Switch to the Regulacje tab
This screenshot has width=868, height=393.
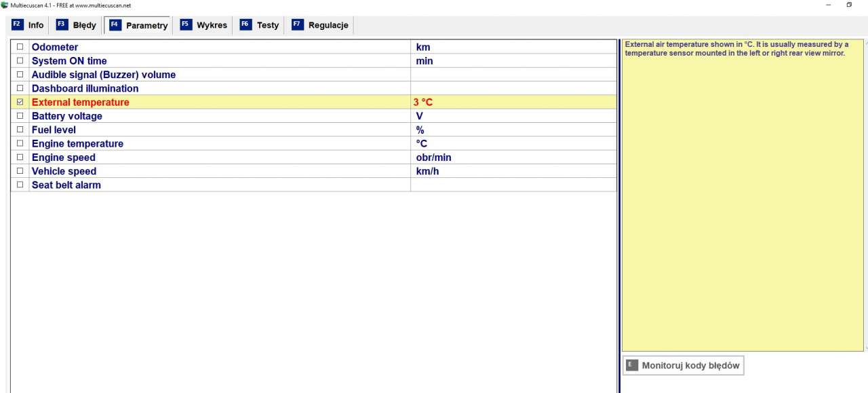pos(328,25)
